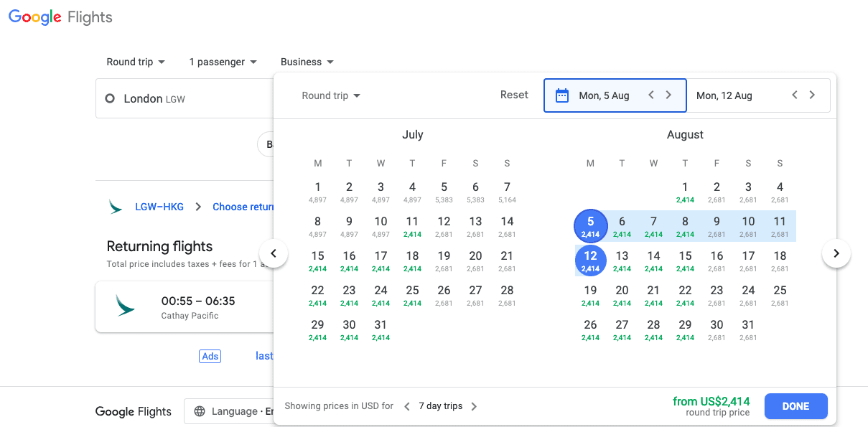This screenshot has height=427, width=868.
Task: Click the London LGW origin field
Action: click(185, 98)
